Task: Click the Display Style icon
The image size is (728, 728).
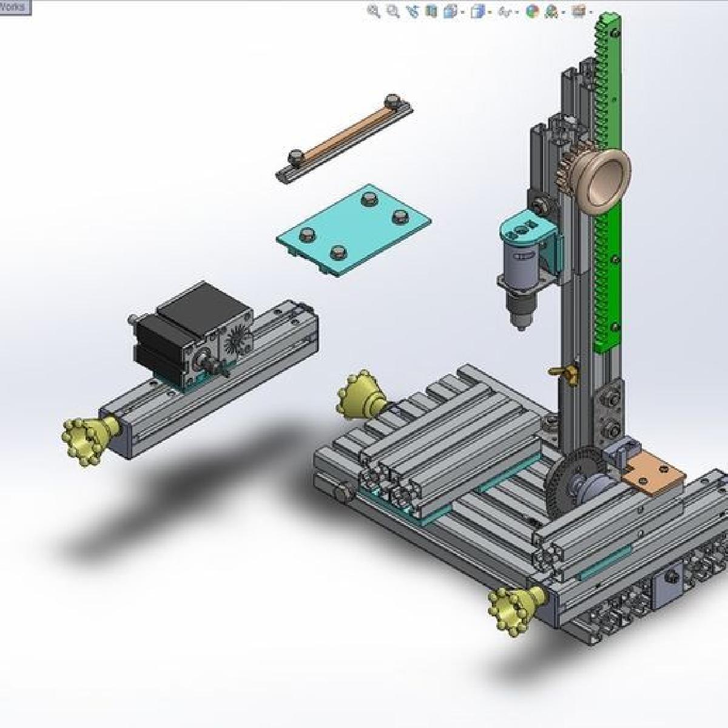Action: tap(477, 11)
